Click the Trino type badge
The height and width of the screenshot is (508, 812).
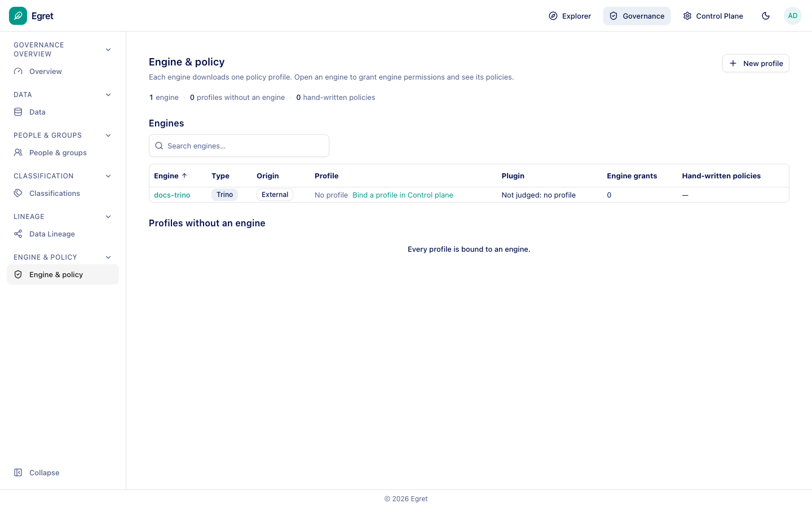224,195
